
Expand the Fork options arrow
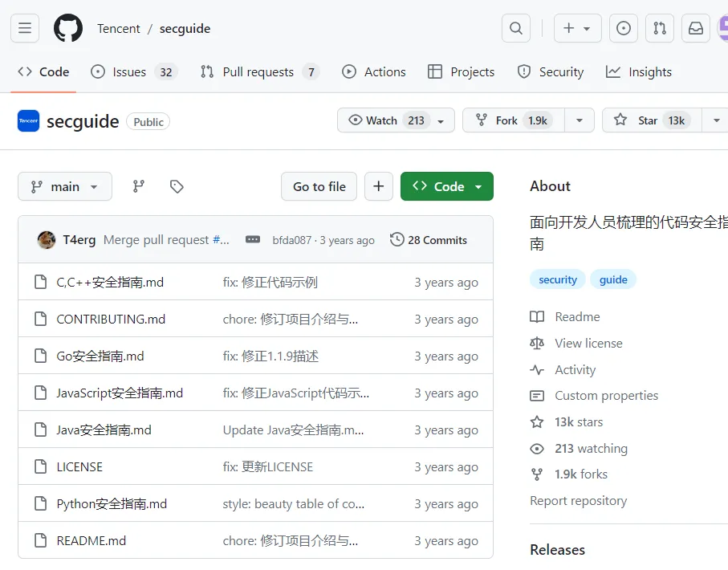579,120
